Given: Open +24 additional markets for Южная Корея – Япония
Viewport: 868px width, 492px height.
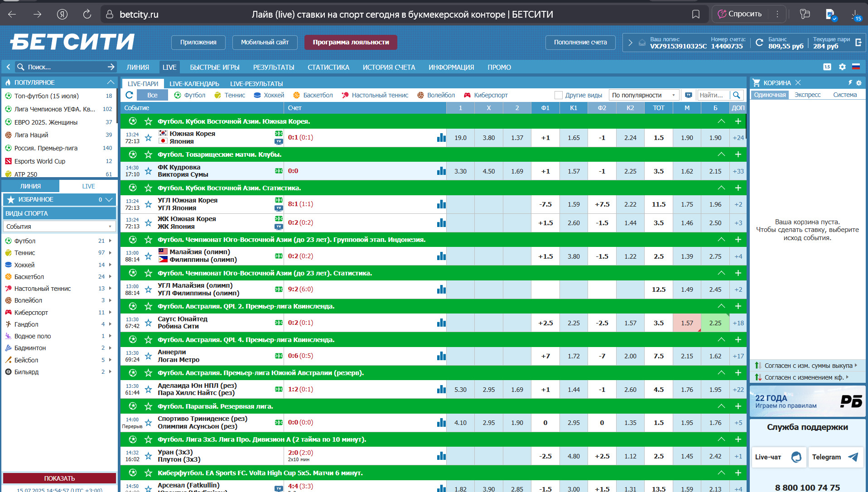Looking at the screenshot, I should (738, 138).
